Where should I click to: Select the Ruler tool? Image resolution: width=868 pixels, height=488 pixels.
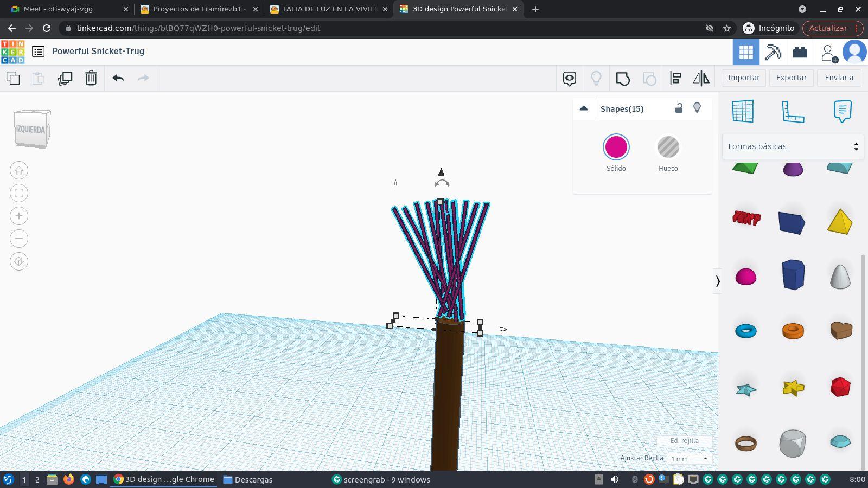[793, 111]
